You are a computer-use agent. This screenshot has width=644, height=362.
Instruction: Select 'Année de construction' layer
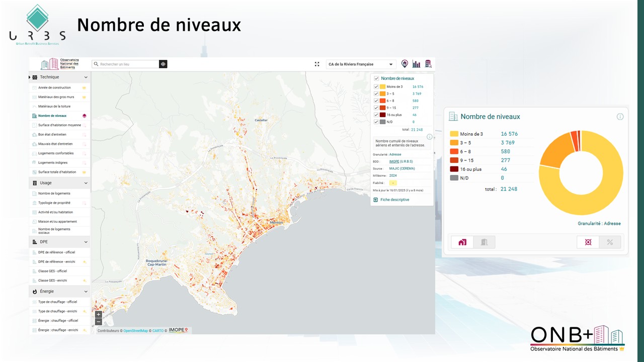54,87
